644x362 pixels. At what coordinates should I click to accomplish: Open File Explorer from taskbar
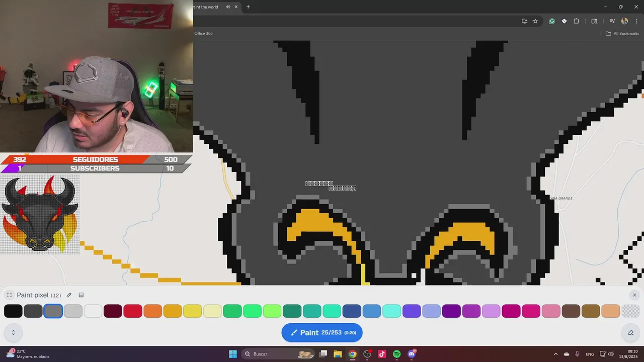pyautogui.click(x=338, y=354)
